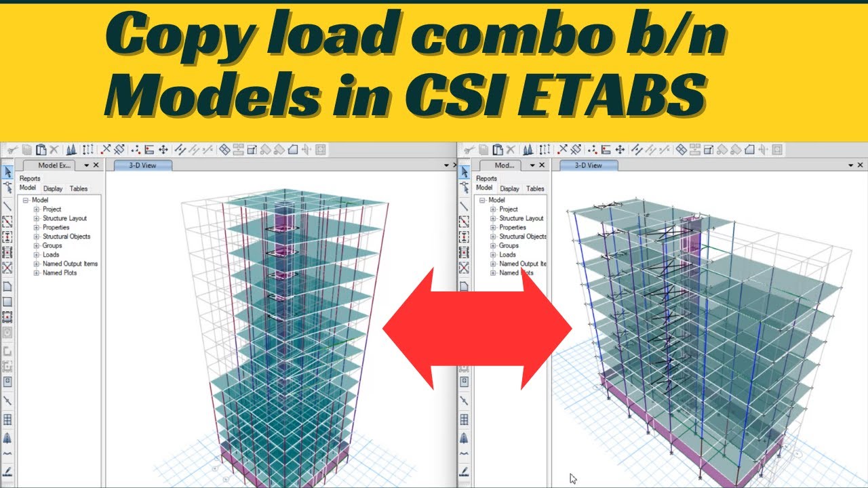Viewport: 868px width, 488px height.
Task: Select the grid table tool in left sidebar
Action: tap(7, 420)
